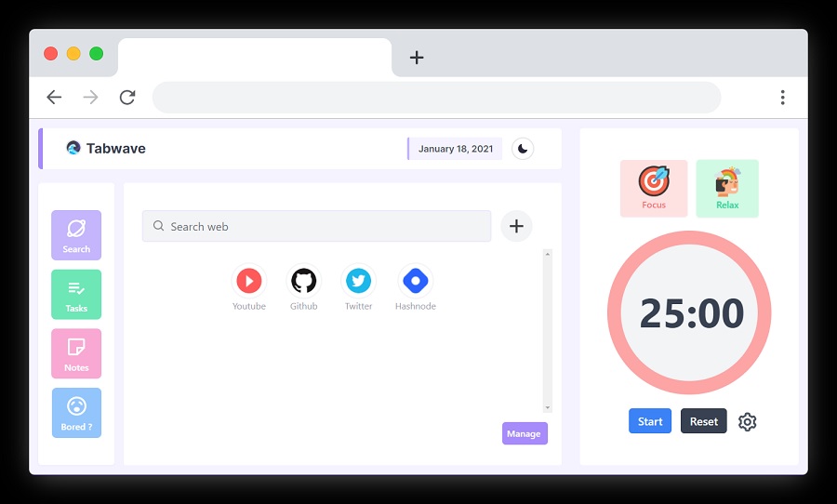
Task: Open the Search section in sidebar
Action: click(x=76, y=235)
